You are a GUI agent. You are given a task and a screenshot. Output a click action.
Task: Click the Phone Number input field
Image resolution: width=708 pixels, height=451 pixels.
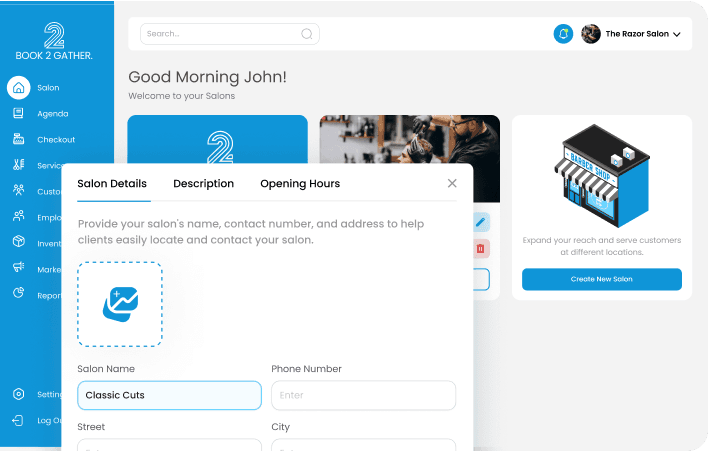tap(363, 395)
